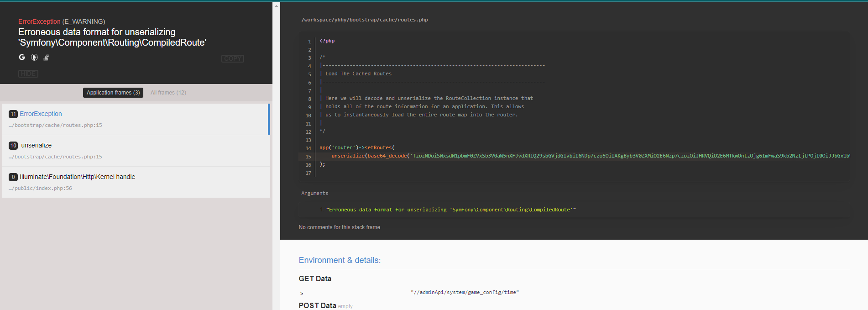Click highlighted line 15 unserialize code
Screen dimensions: 868x310
[548, 156]
